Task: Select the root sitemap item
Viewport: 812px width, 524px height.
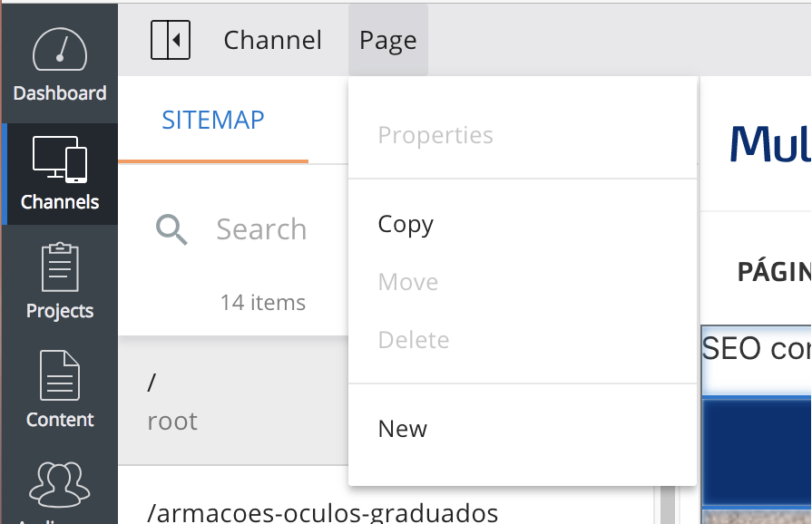Action: [x=233, y=401]
